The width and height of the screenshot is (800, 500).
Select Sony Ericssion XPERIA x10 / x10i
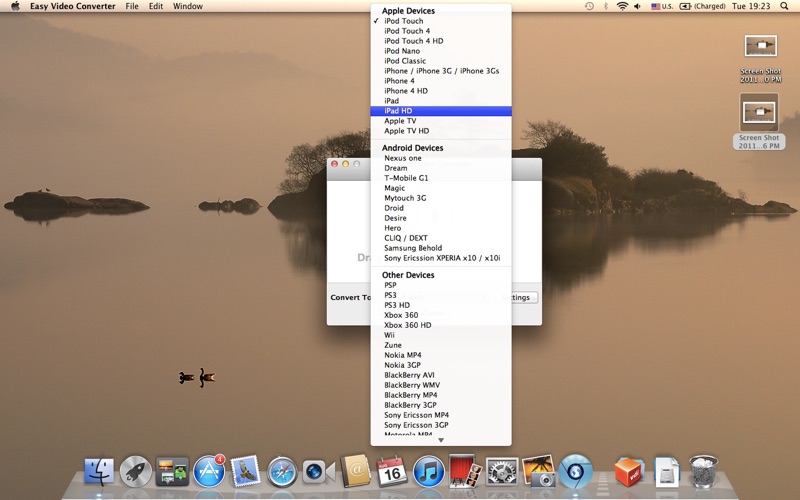(x=441, y=258)
